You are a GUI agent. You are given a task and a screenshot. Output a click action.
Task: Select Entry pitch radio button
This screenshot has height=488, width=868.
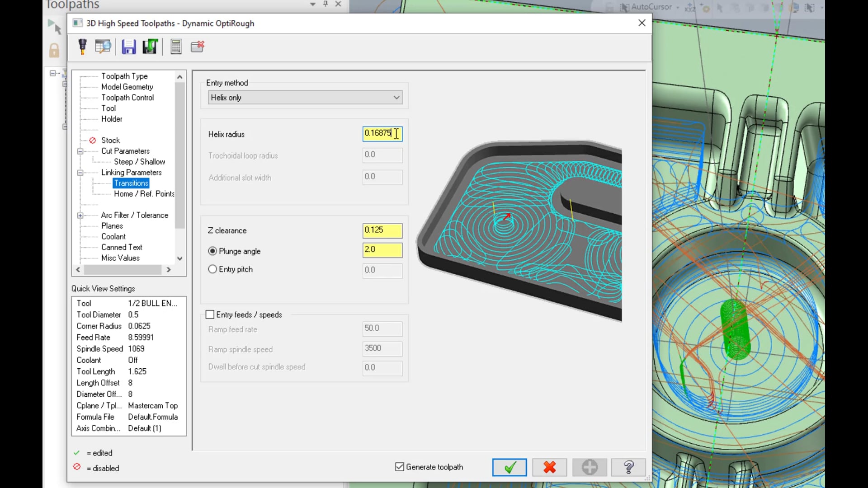(213, 269)
